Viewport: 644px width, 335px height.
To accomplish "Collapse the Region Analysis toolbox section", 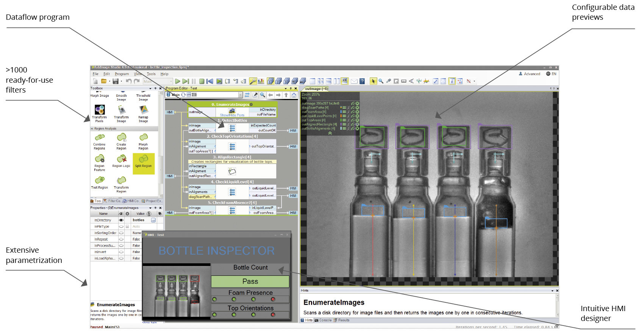I will [x=92, y=129].
